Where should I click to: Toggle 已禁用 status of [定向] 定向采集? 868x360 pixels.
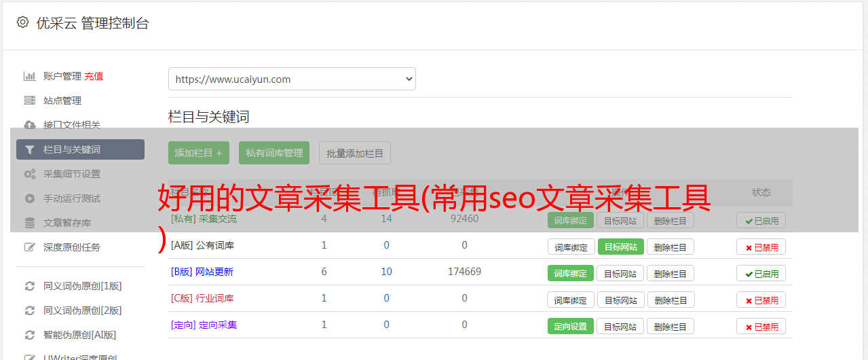coord(761,326)
